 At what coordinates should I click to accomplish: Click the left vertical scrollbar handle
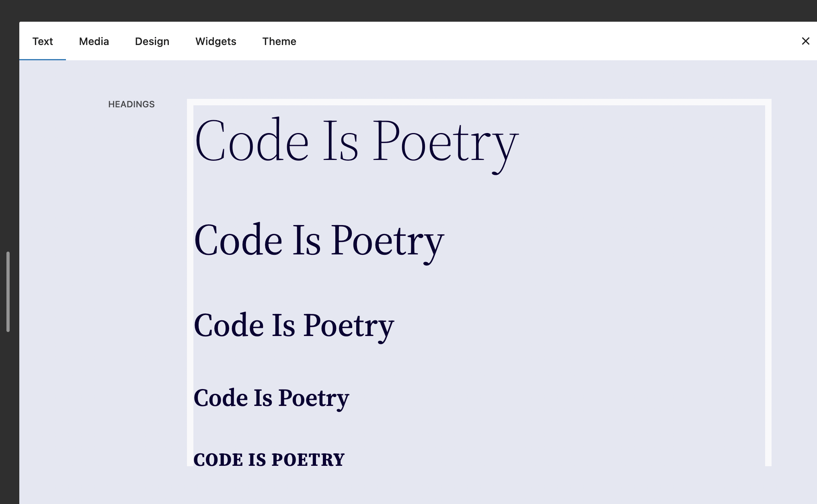pos(8,292)
